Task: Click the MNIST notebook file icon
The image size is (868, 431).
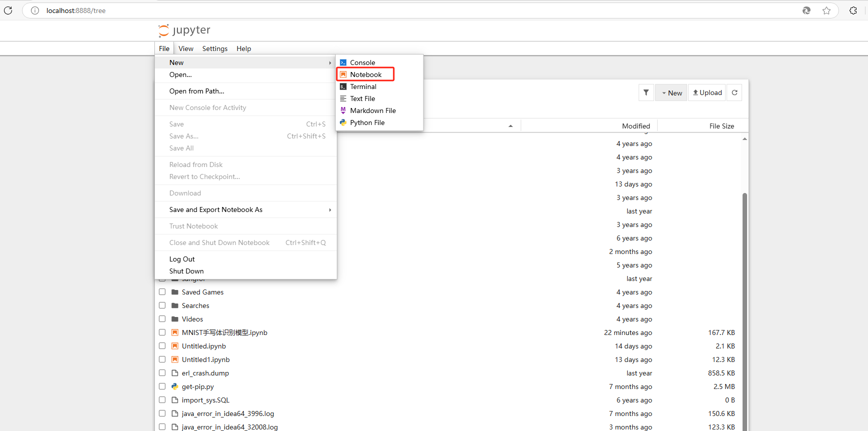Action: [175, 332]
